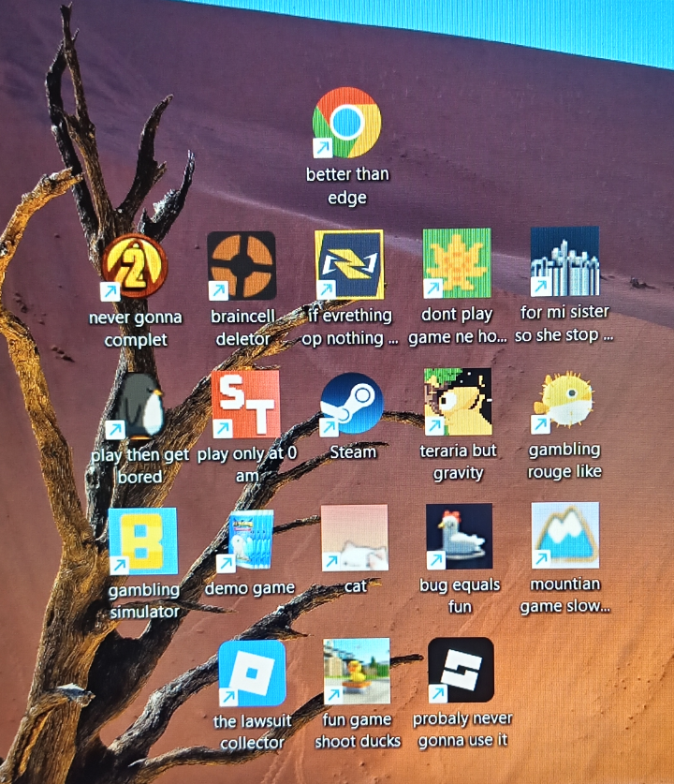Open the "if evrething op nothing" game icon
The height and width of the screenshot is (784, 674).
349,264
